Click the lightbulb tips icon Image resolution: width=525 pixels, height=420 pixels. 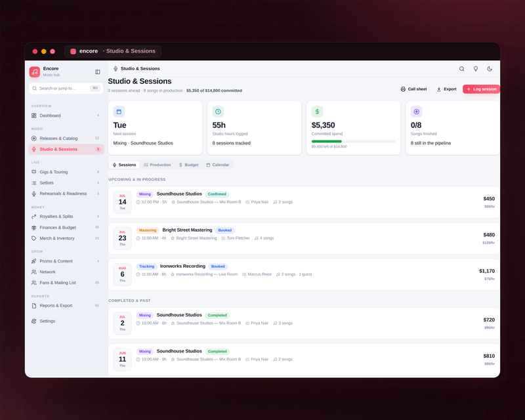[475, 69]
